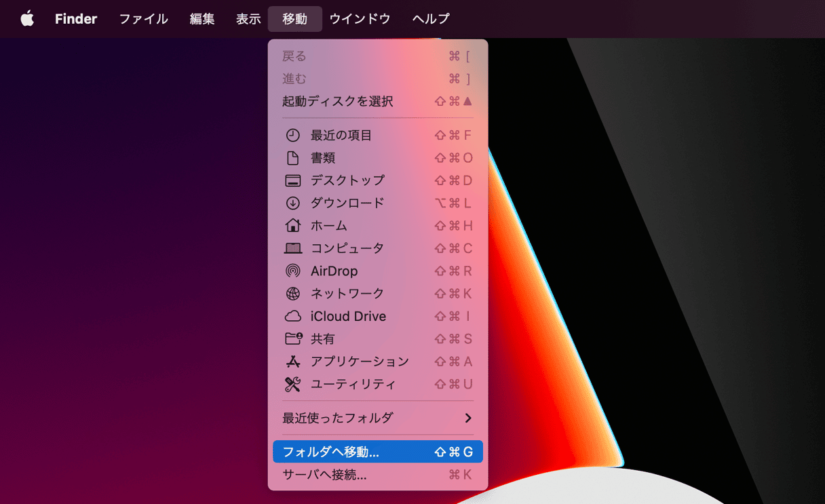Click the Applications icon beside アプリケーション
Image resolution: width=825 pixels, height=504 pixels.
point(292,362)
